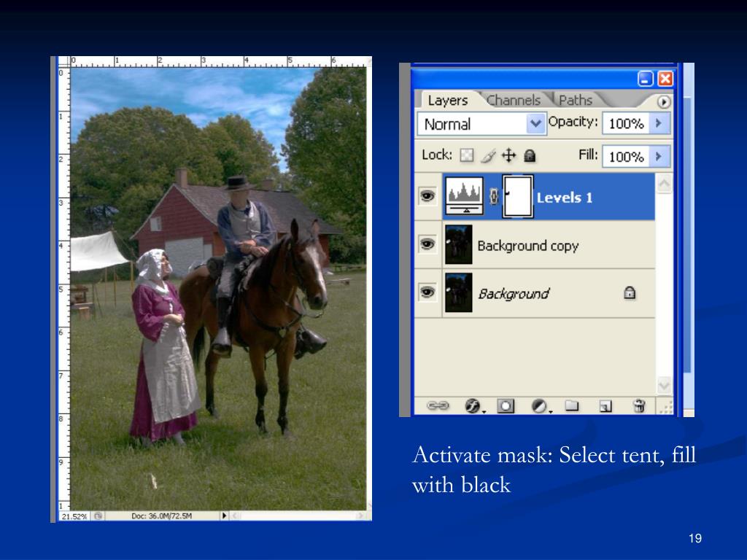This screenshot has height=560, width=747.
Task: Enable lock position move icon
Action: pos(508,155)
